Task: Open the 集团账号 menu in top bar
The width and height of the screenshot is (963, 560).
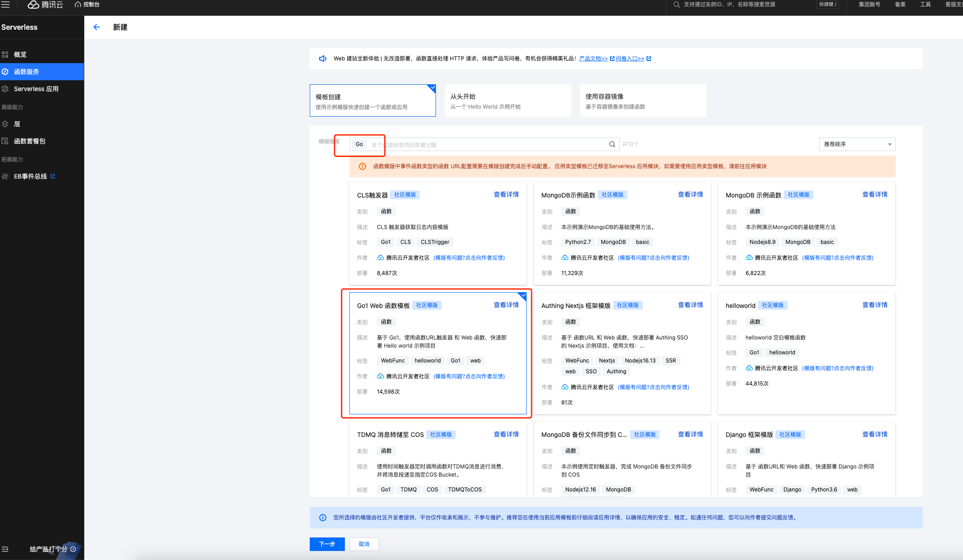Action: pyautogui.click(x=869, y=5)
